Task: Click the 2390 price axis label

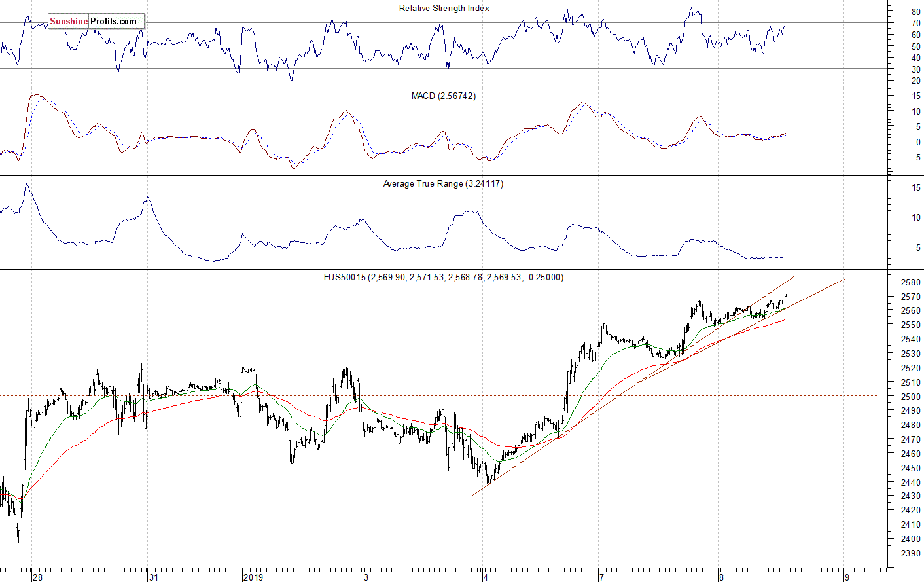Action: pyautogui.click(x=910, y=553)
